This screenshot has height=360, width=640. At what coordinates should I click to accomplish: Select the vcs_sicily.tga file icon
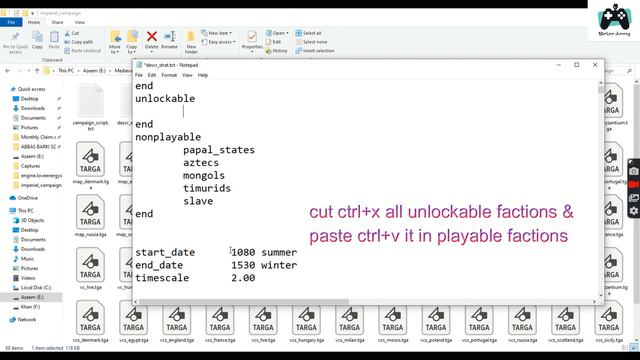tap(609, 318)
